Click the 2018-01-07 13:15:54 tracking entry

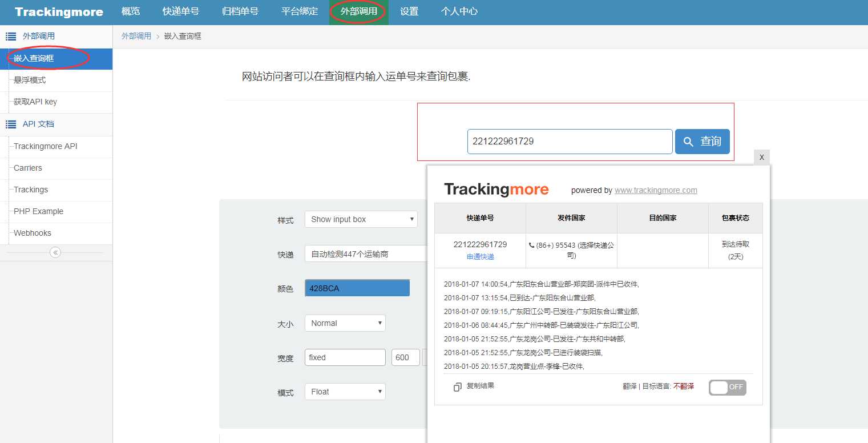[x=520, y=298]
